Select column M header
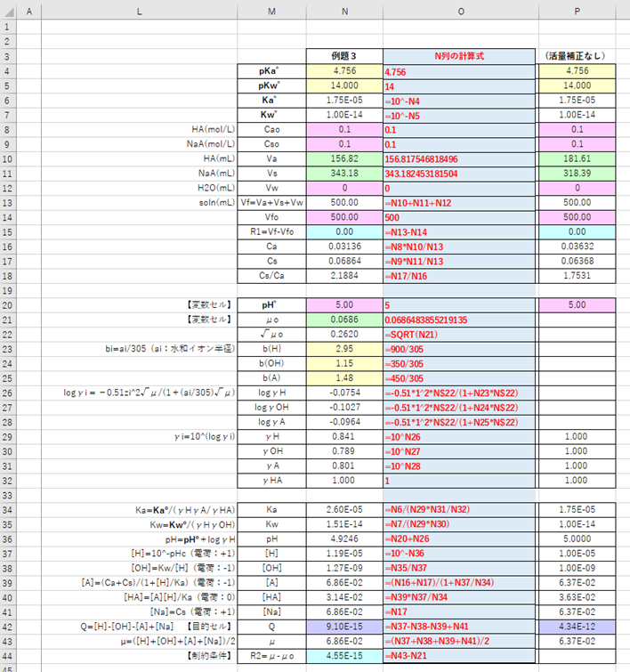This screenshot has height=672, width=630. click(271, 12)
